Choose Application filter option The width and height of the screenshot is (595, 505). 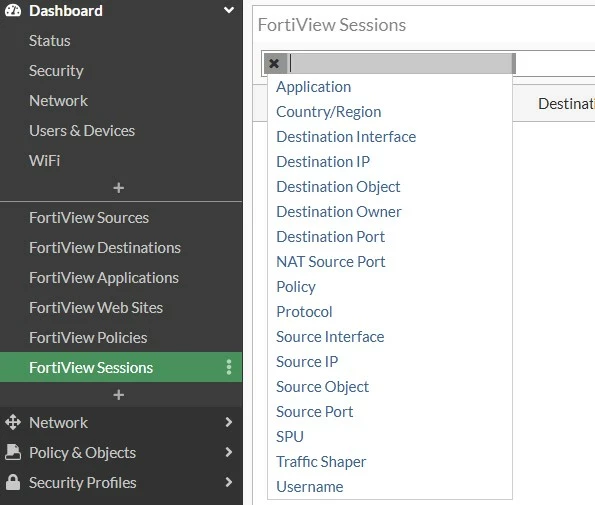[x=313, y=87]
